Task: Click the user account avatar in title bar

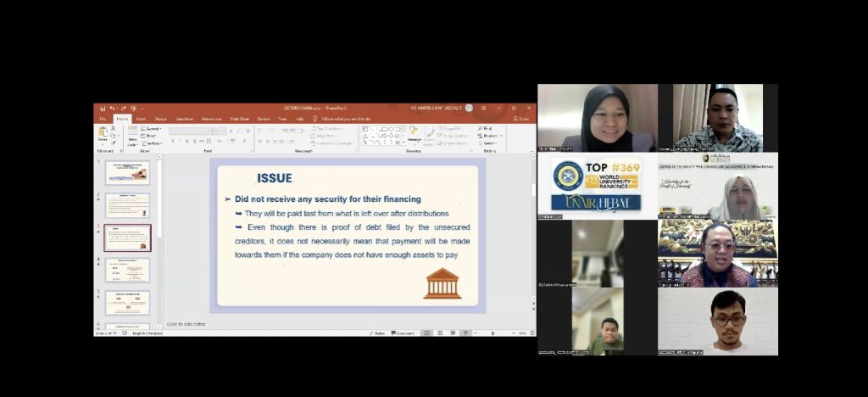Action: click(469, 108)
